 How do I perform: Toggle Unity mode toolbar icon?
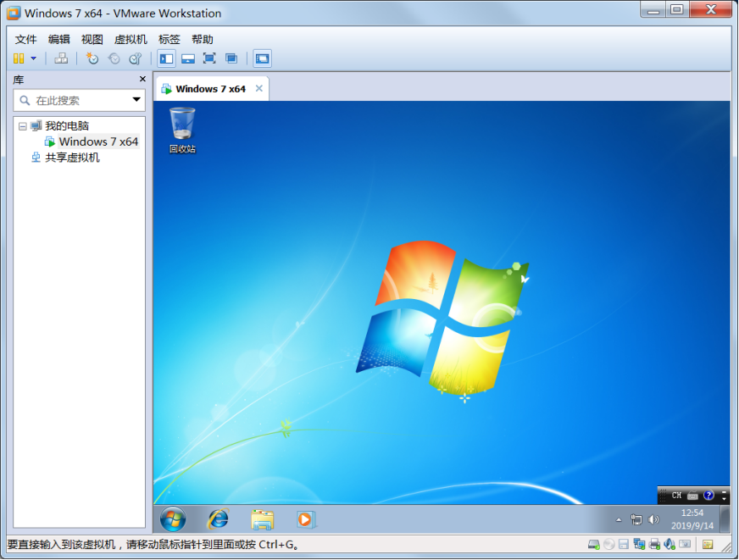coord(231,58)
